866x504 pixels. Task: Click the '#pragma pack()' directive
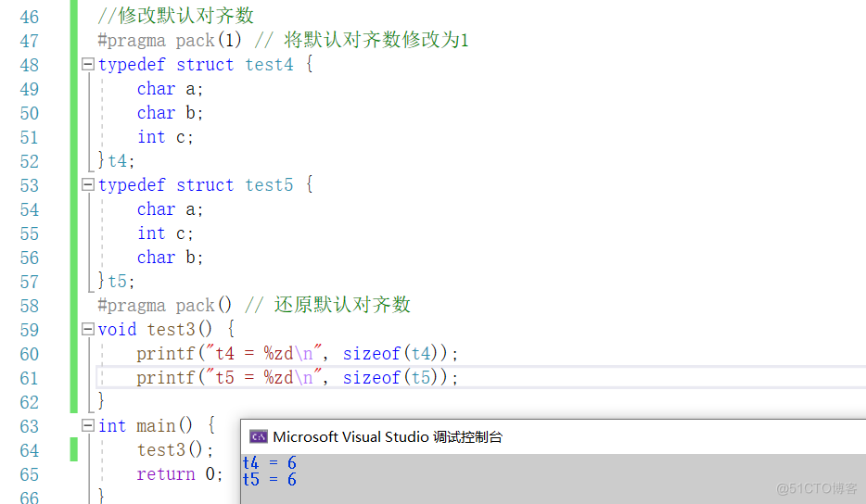pos(165,305)
